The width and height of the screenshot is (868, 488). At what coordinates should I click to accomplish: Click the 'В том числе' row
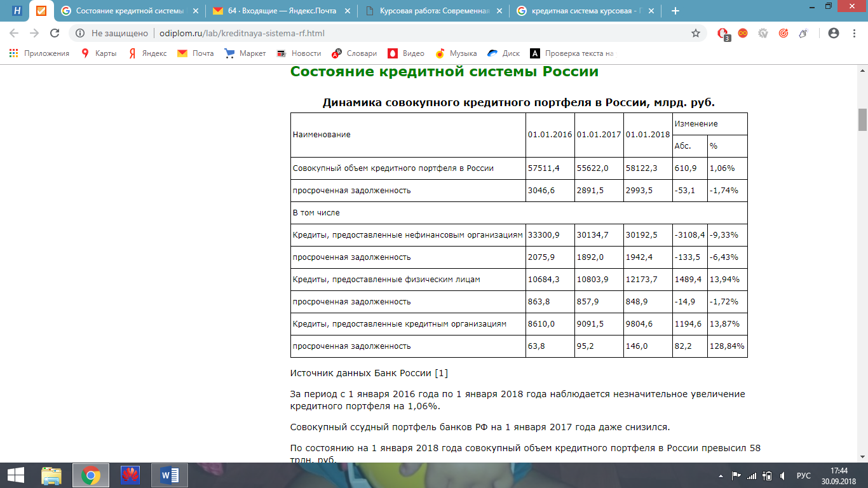(519, 213)
